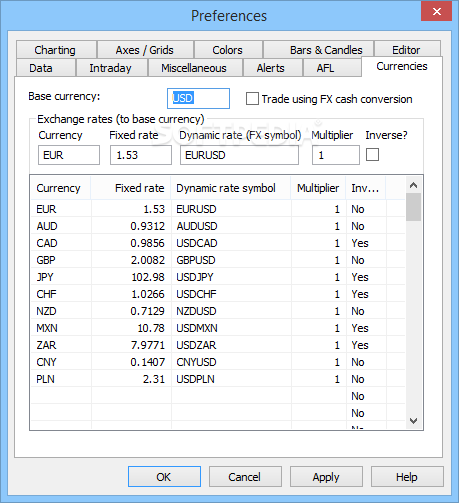Click fixed rate value 102.98
The width and height of the screenshot is (459, 503).
tap(148, 277)
